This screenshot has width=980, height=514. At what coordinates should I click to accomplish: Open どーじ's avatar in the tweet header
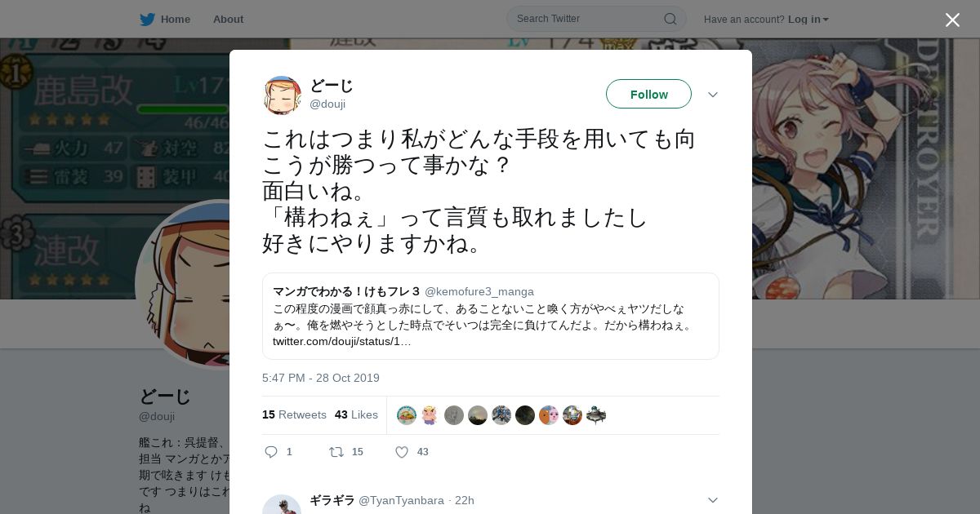coord(282,95)
